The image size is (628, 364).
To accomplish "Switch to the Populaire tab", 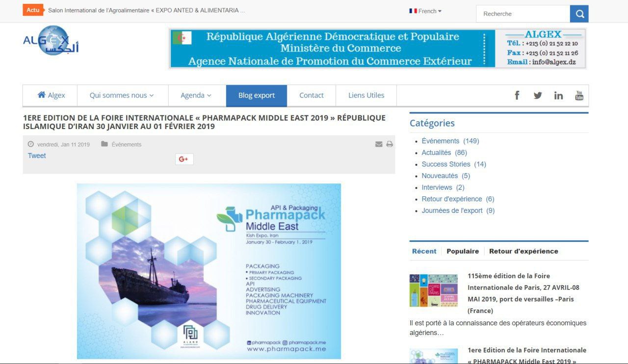I will 462,251.
